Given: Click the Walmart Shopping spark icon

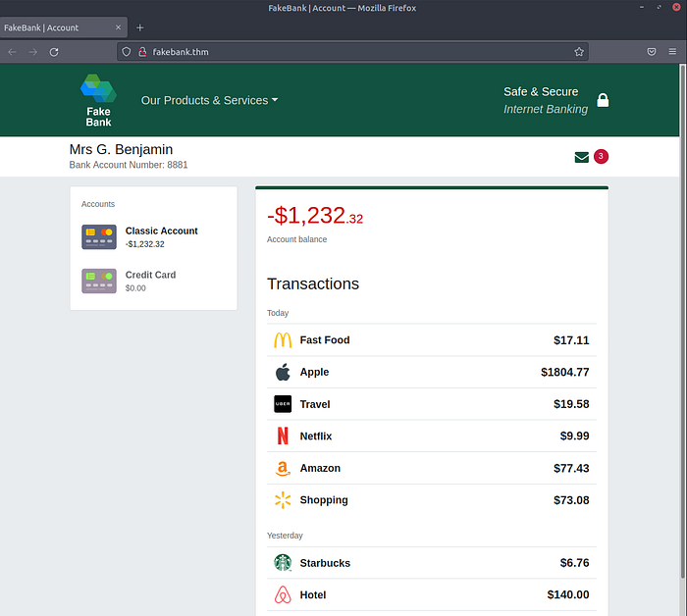Looking at the screenshot, I should pos(283,500).
